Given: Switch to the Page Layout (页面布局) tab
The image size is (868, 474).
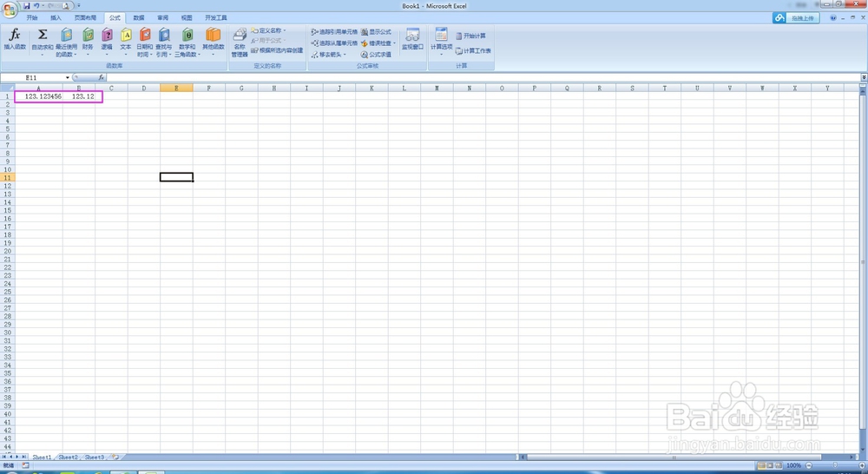Looking at the screenshot, I should pyautogui.click(x=85, y=17).
